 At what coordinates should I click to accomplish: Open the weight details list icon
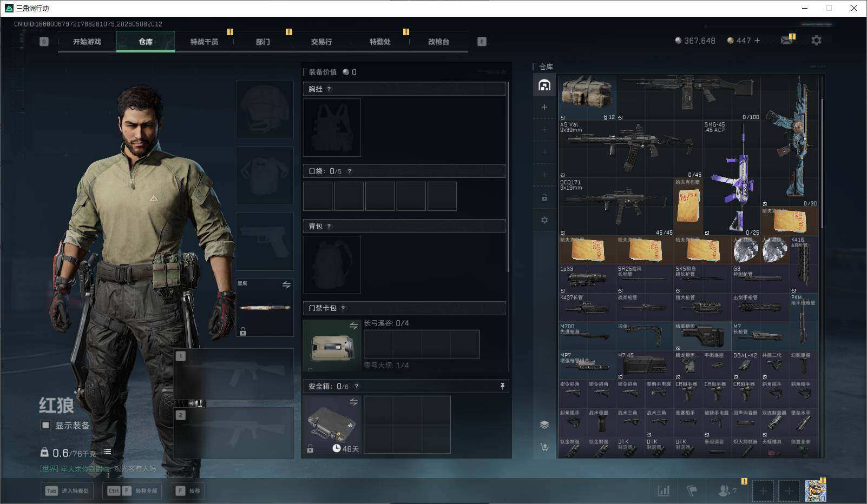[x=107, y=452]
